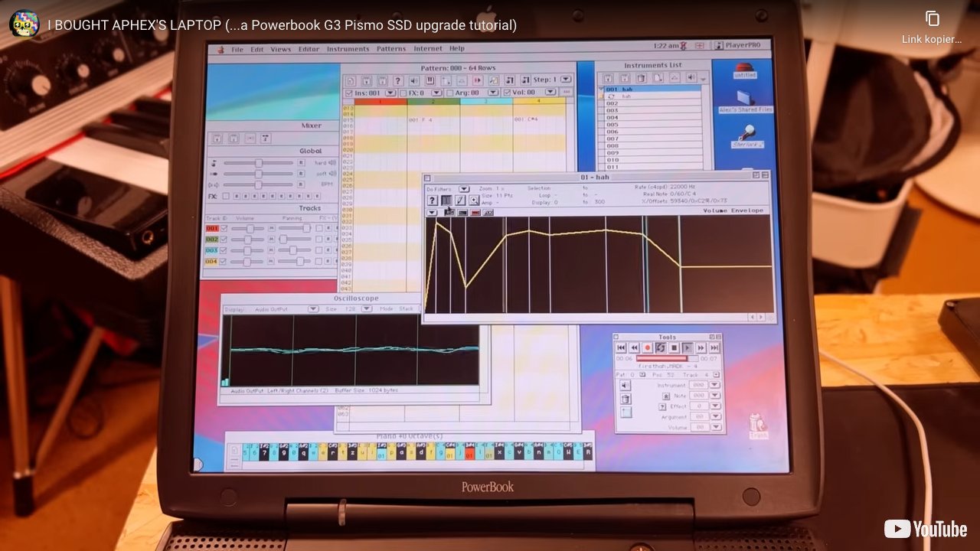
Task: Click the trash icon in Tools window
Action: [x=626, y=399]
